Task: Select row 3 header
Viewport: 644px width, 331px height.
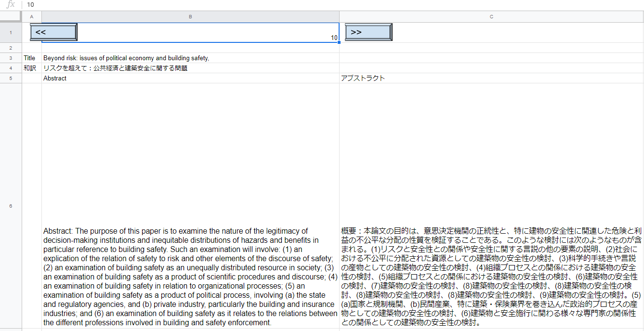Action: click(x=10, y=58)
